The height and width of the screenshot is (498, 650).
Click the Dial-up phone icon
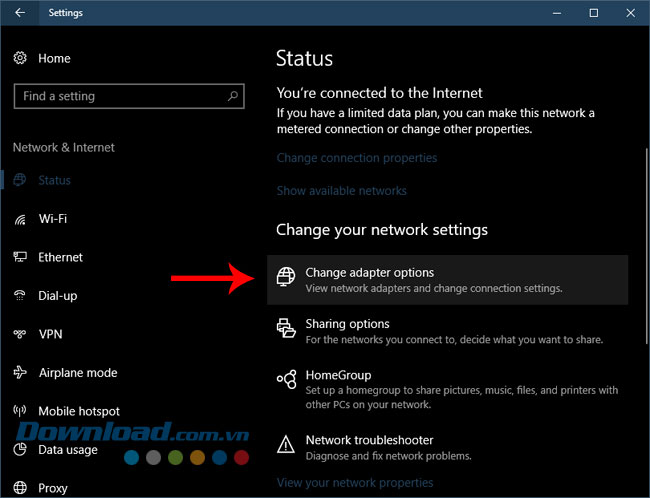point(19,296)
